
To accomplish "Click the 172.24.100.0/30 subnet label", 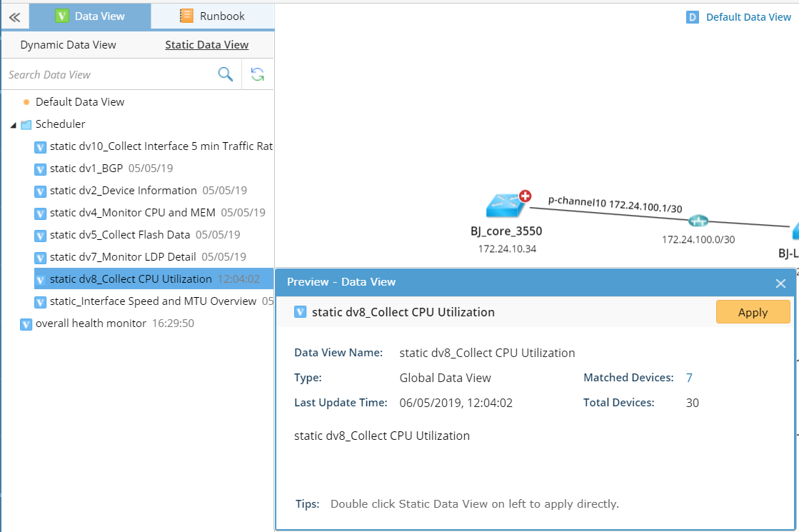I will tap(698, 239).
